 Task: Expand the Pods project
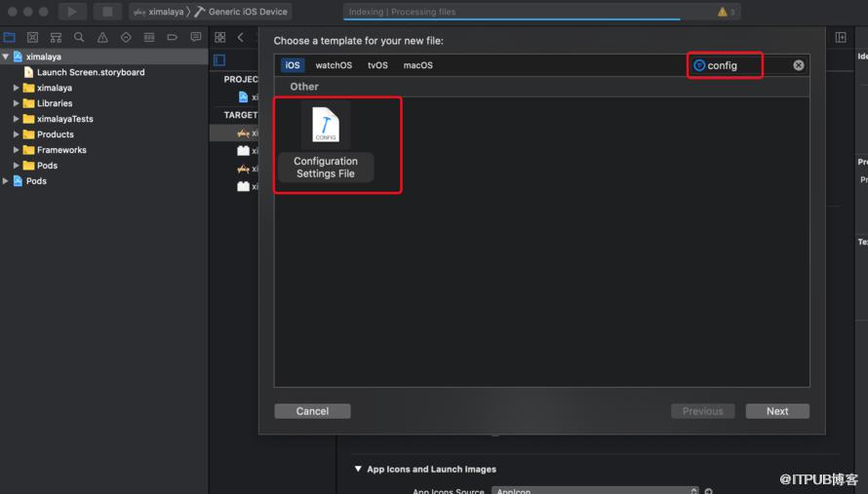[6, 180]
